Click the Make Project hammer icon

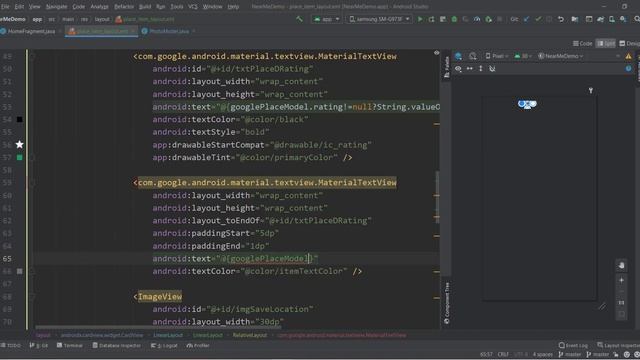pyautogui.click(x=299, y=19)
